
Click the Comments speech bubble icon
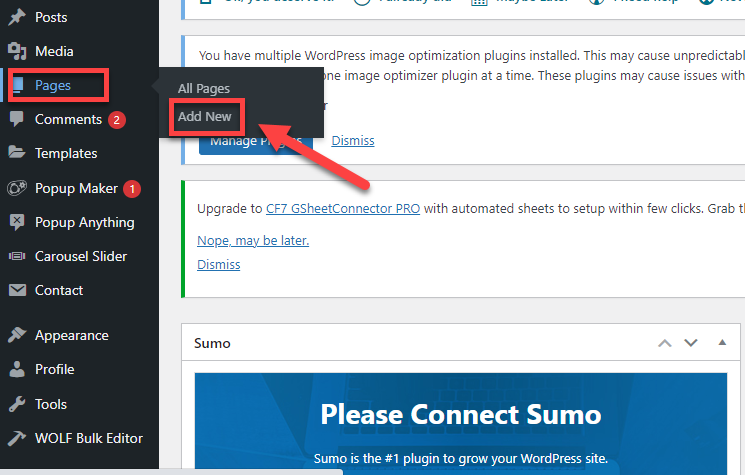17,119
